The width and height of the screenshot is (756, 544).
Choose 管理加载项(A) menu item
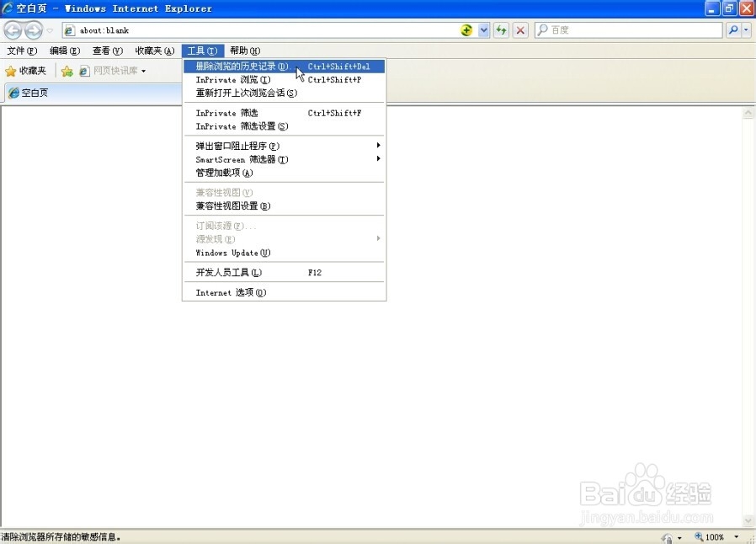tap(284, 173)
